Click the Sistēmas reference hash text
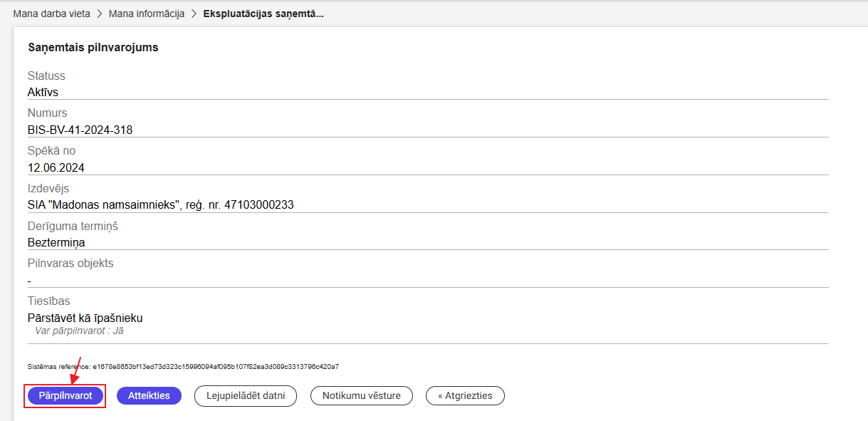This screenshot has height=421, width=868. pyautogui.click(x=183, y=367)
